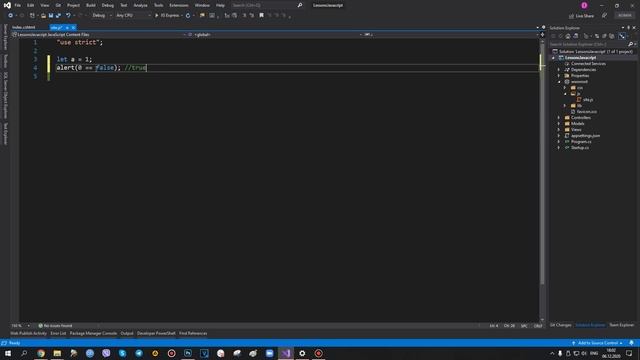640x360 pixels.
Task: Toggle the Bookmark toolbar icon
Action: click(x=262, y=16)
